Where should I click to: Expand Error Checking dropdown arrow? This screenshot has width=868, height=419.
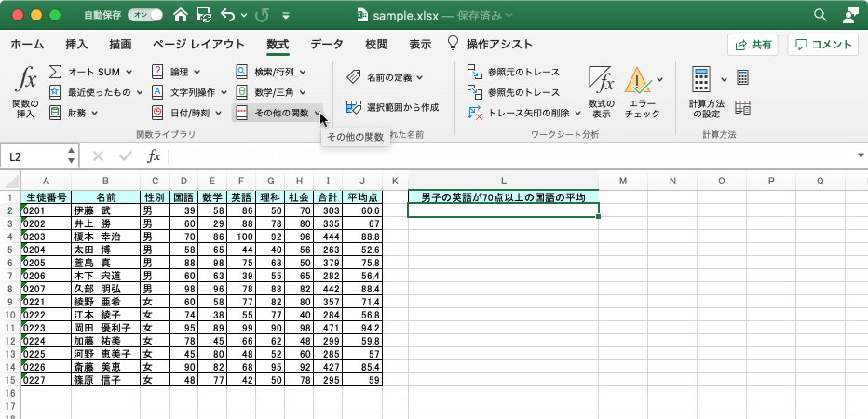click(x=660, y=79)
